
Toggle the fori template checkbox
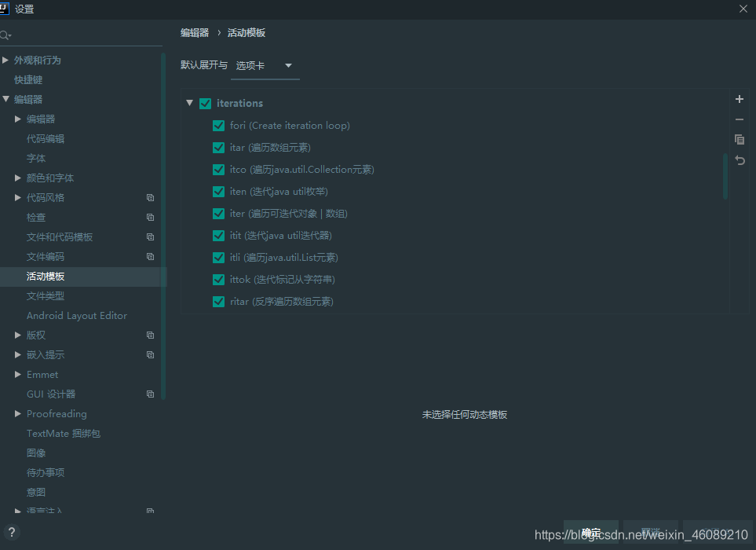pyautogui.click(x=218, y=126)
